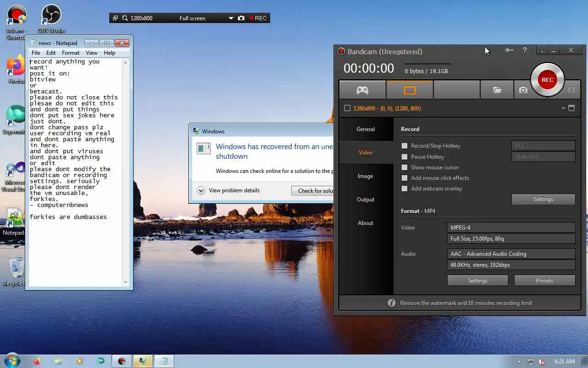
Task: Open Format menu in Notepad
Action: coord(71,53)
